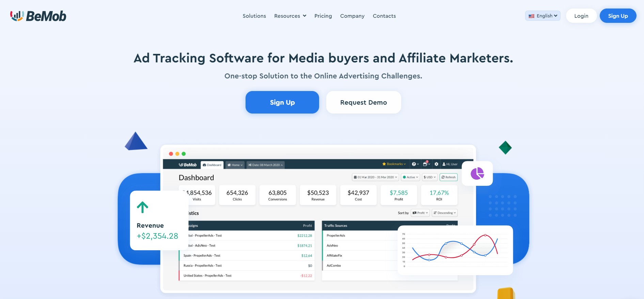644x299 pixels.
Task: Click the Dashboard heading in the preview
Action: 196,178
